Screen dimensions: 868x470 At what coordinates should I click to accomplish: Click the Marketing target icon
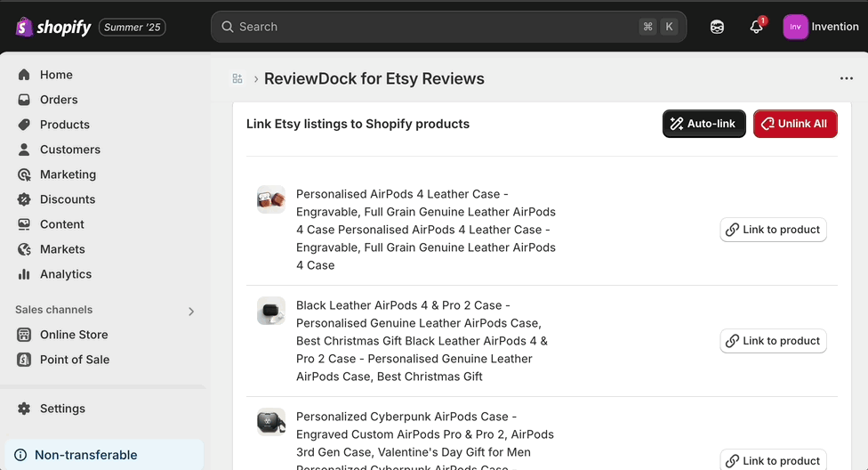[24, 174]
